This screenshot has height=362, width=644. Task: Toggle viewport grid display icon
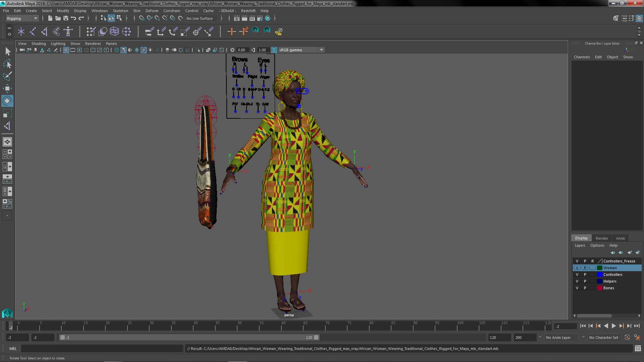coord(66,50)
